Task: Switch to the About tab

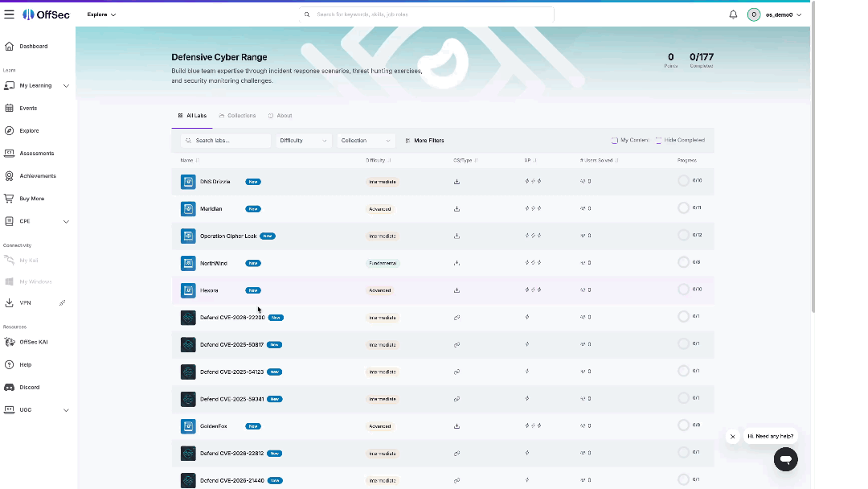Action: pos(280,116)
